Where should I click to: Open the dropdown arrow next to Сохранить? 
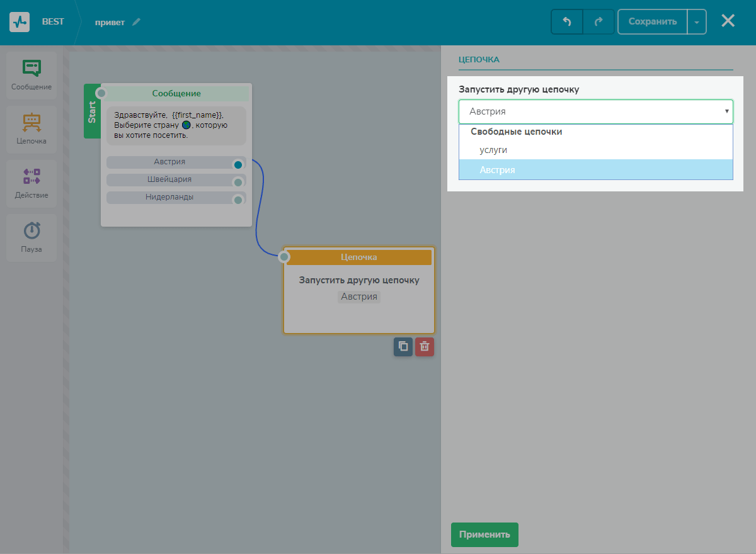697,21
